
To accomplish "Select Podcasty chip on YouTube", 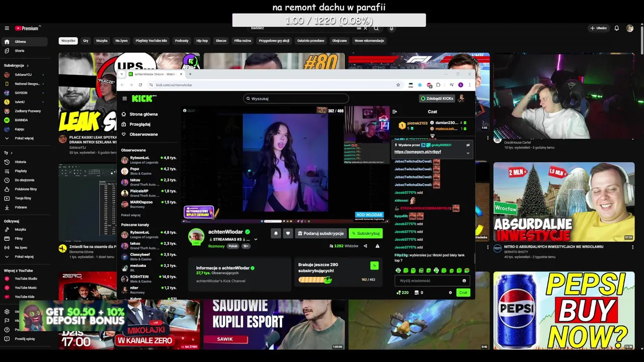I will pos(182,41).
